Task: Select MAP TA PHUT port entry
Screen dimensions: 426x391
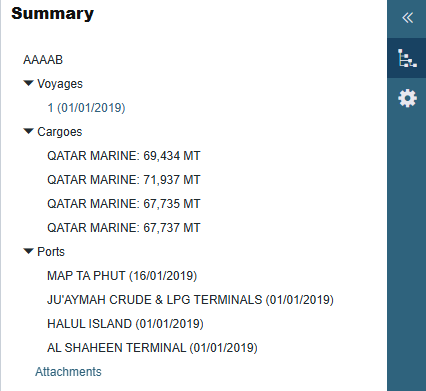Action: [x=122, y=276]
